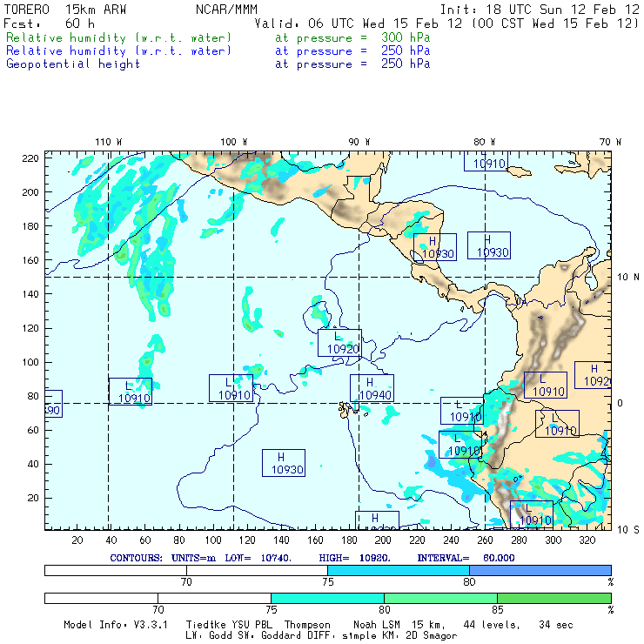Click the 'L 10920' low label on the map
644x644 pixels.
click(339, 343)
